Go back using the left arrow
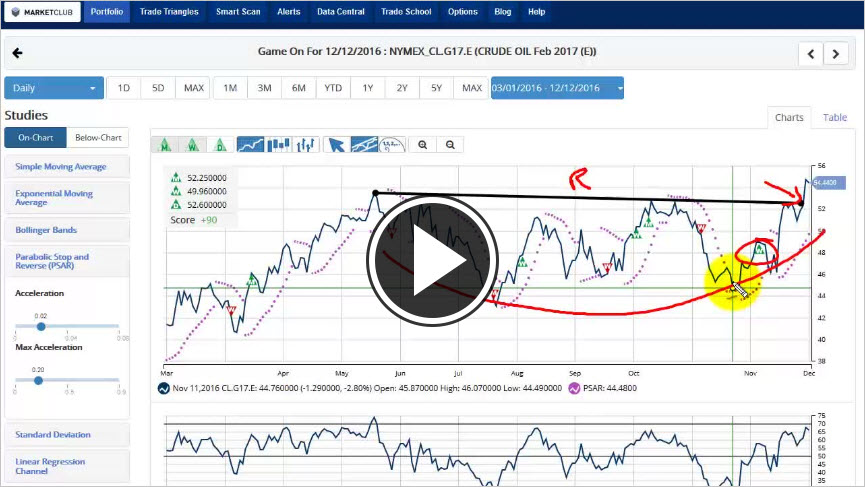 [x=17, y=54]
